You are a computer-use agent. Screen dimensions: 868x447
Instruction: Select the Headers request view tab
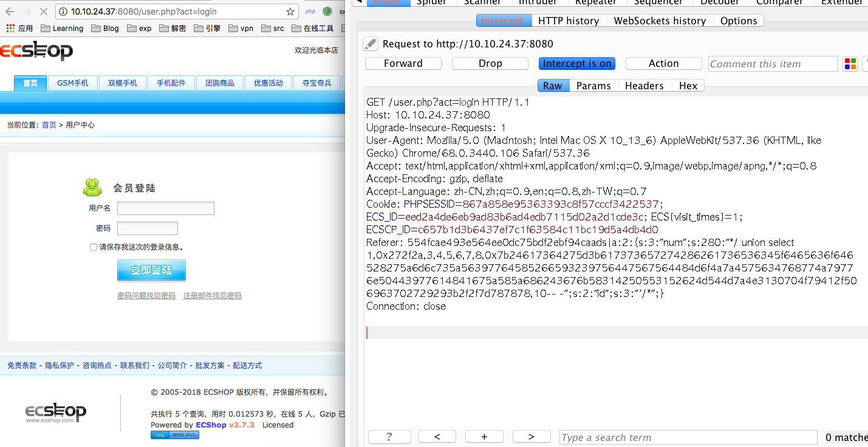tap(644, 86)
